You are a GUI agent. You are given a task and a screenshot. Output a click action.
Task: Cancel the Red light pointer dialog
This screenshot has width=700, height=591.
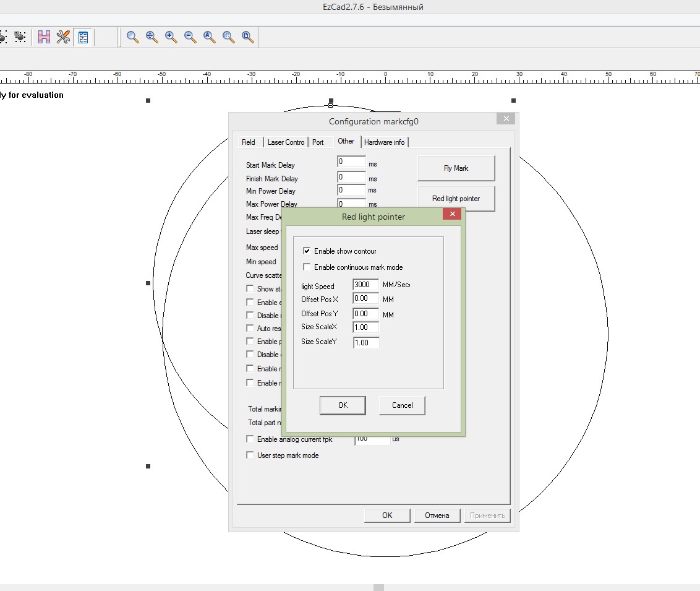pos(402,405)
